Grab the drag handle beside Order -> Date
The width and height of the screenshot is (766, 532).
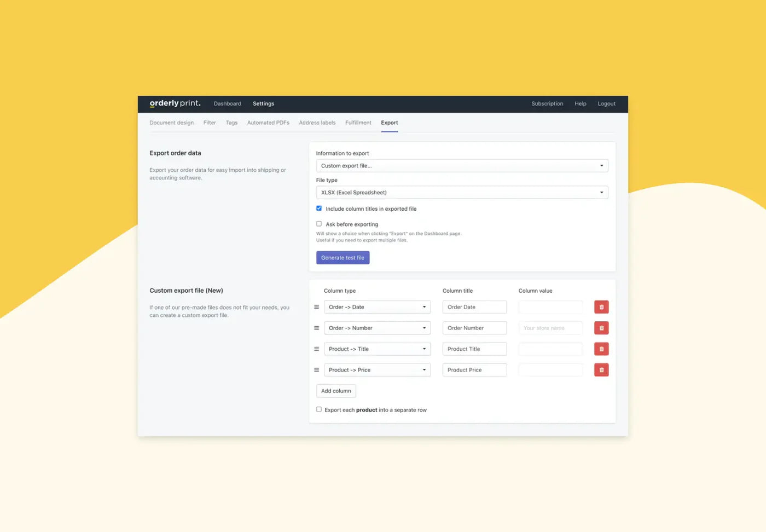[316, 307]
